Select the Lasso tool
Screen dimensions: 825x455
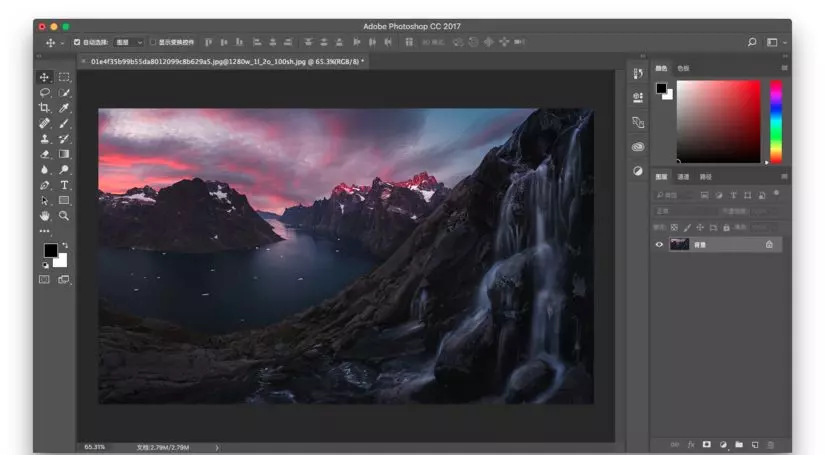point(45,92)
